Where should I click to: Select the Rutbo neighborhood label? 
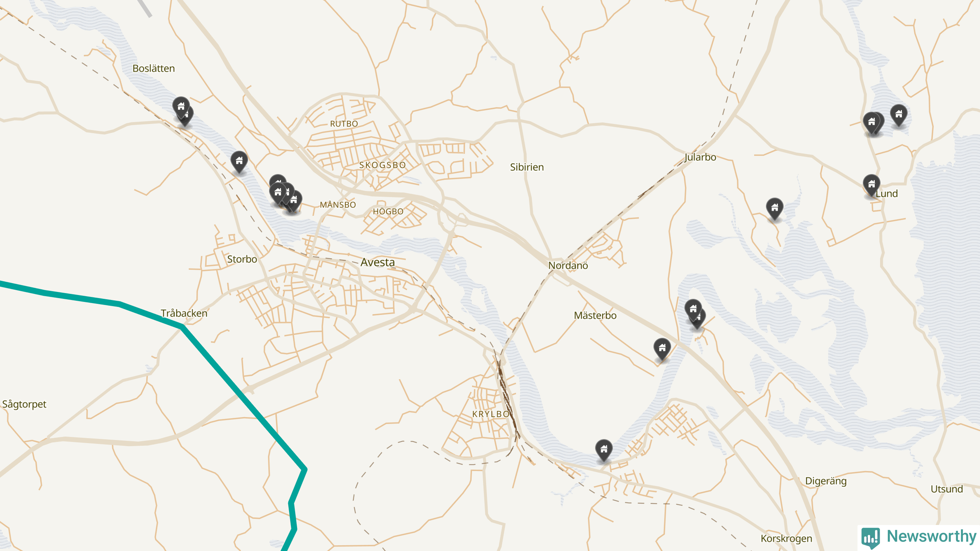tap(344, 124)
